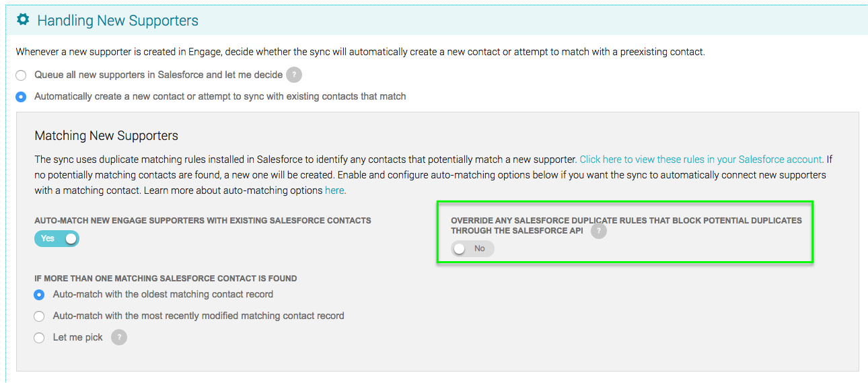
Task: Choose the most recently modified contact radio button
Action: 39,316
